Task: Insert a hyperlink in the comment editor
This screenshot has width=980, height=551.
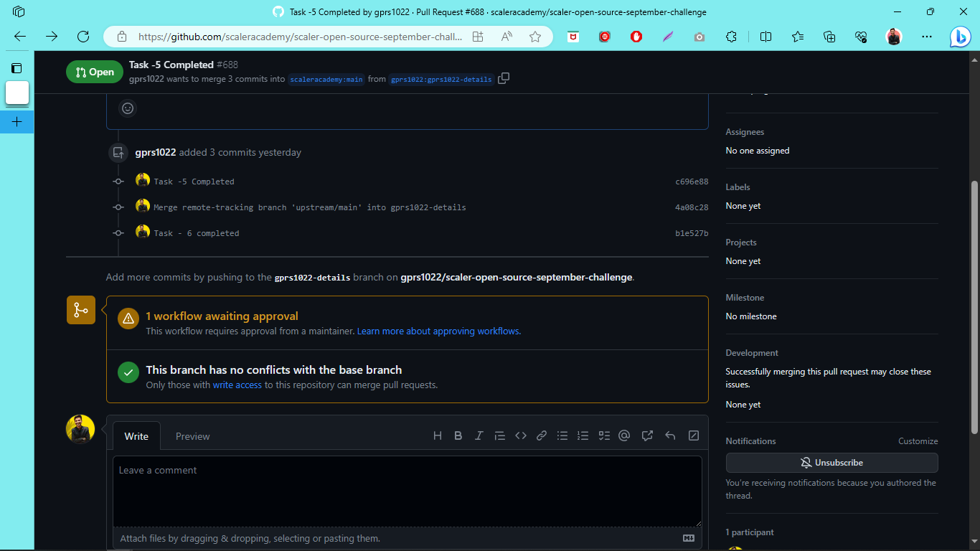Action: click(541, 435)
